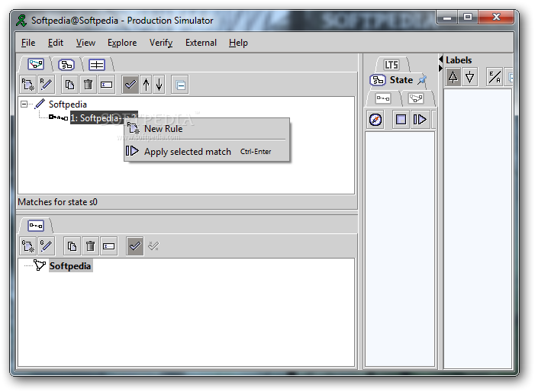Toggle the downward triangle label filter
This screenshot has height=392, width=535.
[x=469, y=77]
